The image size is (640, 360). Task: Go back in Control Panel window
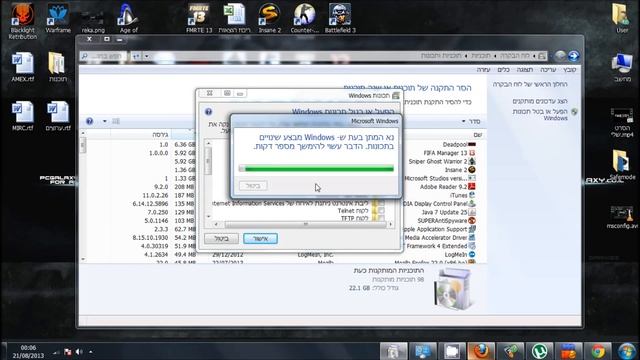573,56
